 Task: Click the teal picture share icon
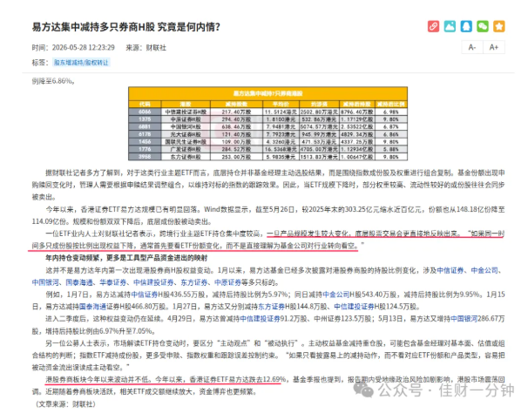(450, 26)
